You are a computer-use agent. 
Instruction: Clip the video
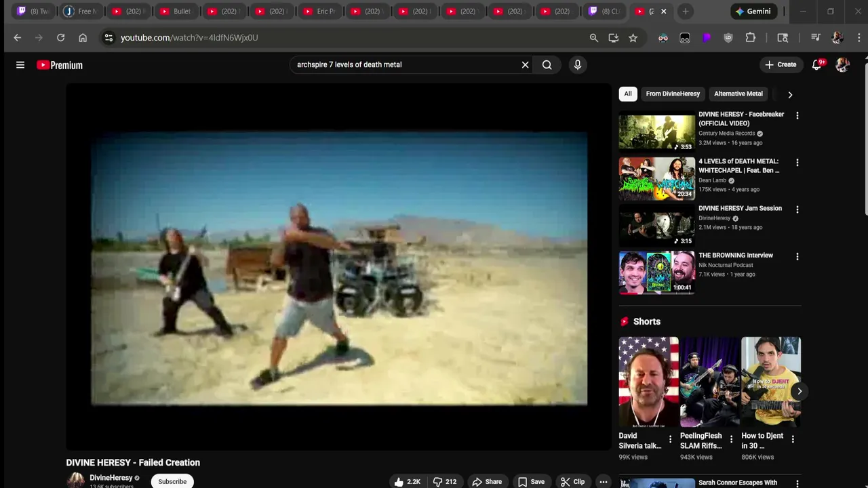tap(572, 482)
